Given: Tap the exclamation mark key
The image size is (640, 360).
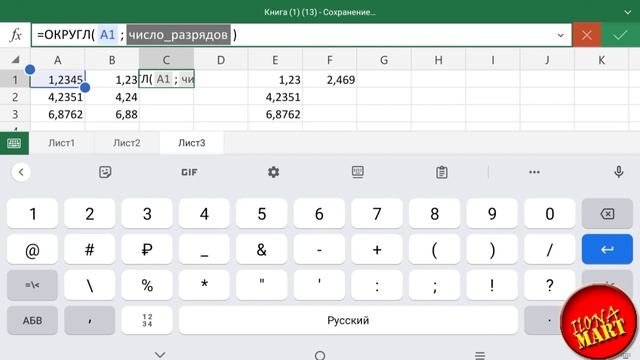Looking at the screenshot, I should [492, 285].
